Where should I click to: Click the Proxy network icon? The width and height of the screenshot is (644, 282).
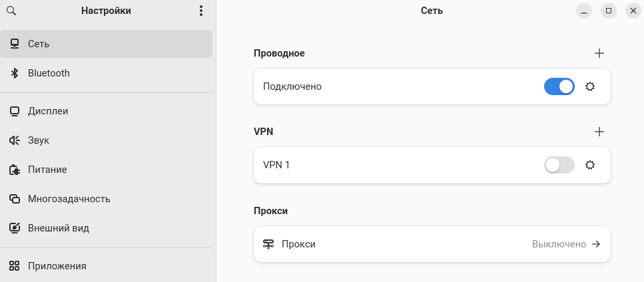[268, 244]
